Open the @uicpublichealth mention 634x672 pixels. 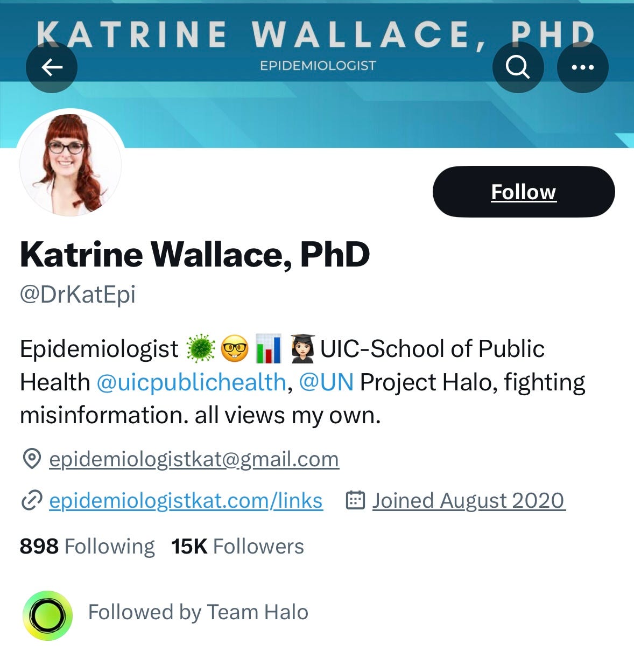(191, 382)
